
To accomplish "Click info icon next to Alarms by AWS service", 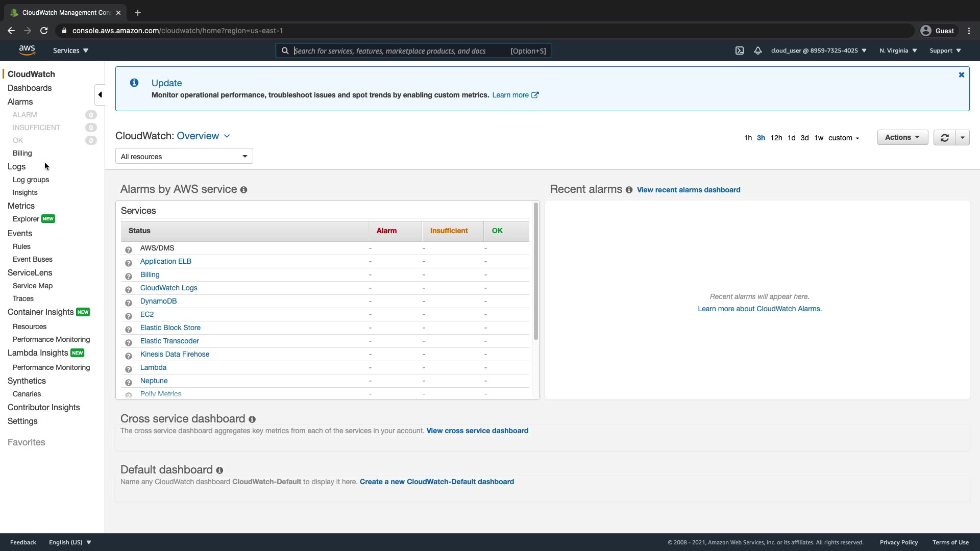I will 244,190.
